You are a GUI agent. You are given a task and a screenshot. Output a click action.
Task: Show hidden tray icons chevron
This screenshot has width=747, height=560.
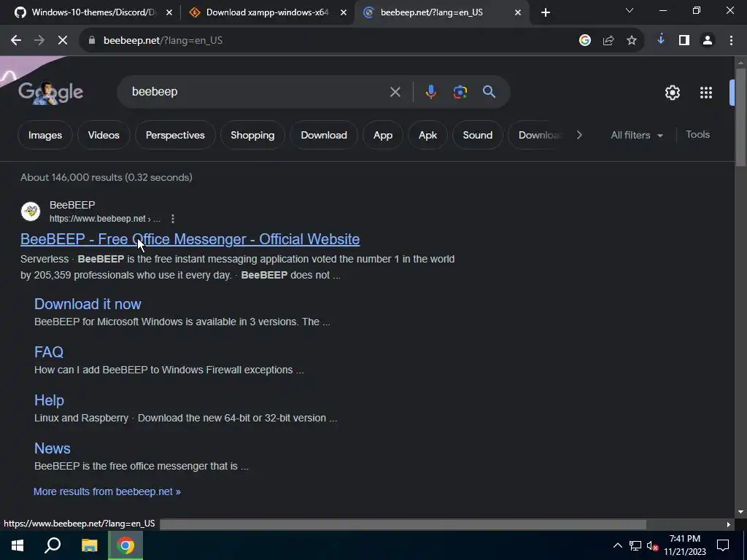coord(617,545)
